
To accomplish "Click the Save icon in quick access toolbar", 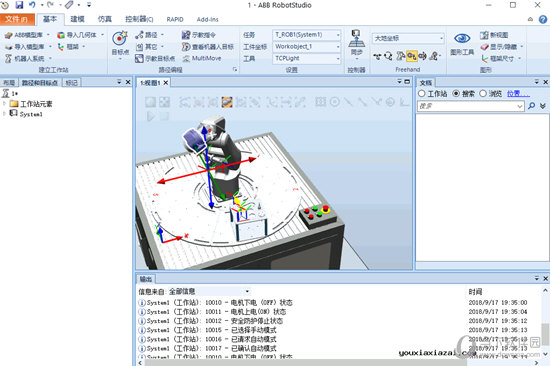I will point(19,5).
